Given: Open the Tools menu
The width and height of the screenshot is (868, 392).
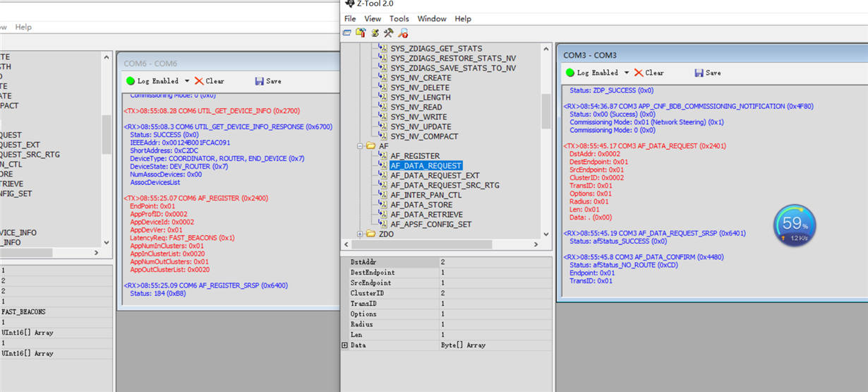Looking at the screenshot, I should click(x=399, y=18).
